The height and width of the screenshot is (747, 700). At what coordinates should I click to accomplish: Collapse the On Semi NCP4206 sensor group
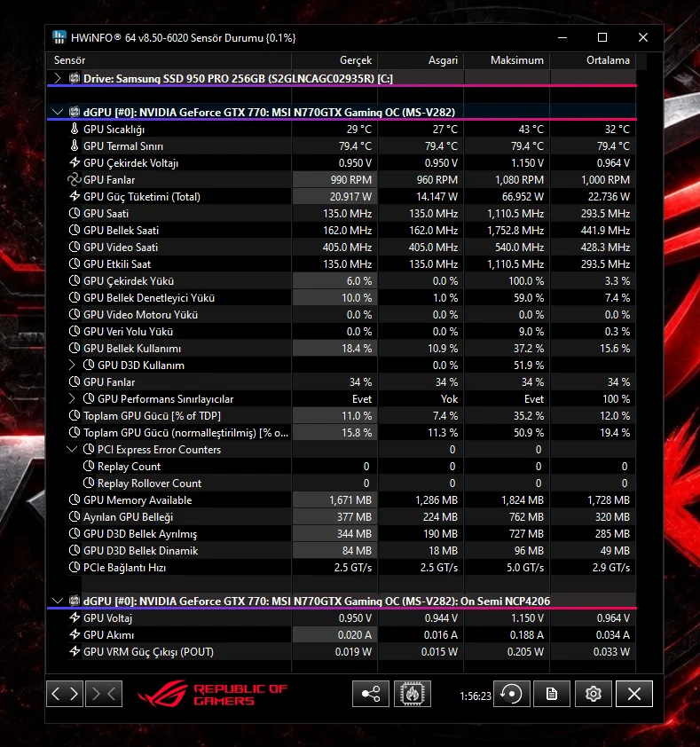click(58, 601)
